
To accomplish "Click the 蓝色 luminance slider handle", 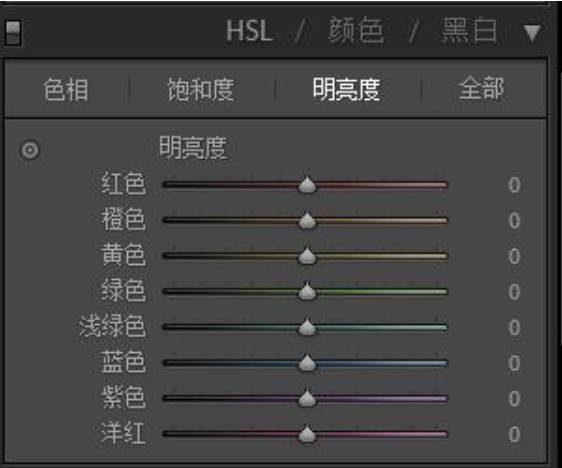I will (307, 363).
